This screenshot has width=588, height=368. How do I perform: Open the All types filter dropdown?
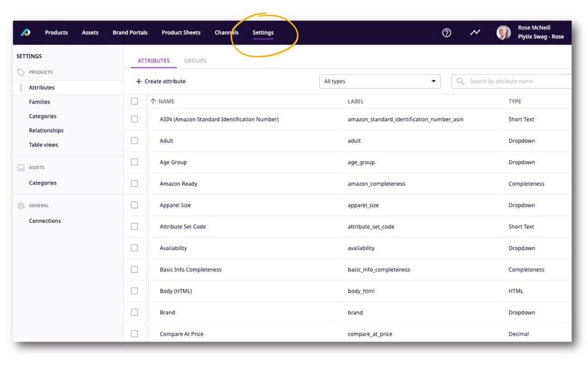coord(379,81)
